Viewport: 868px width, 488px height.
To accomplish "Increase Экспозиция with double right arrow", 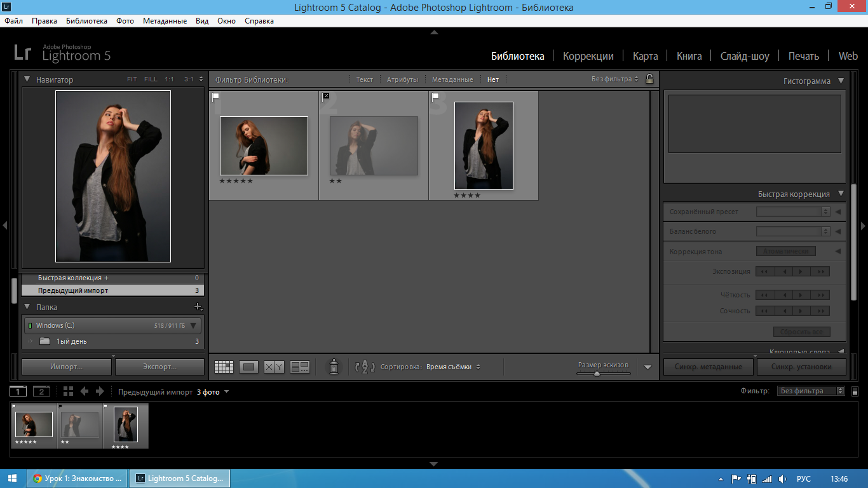I will (820, 271).
